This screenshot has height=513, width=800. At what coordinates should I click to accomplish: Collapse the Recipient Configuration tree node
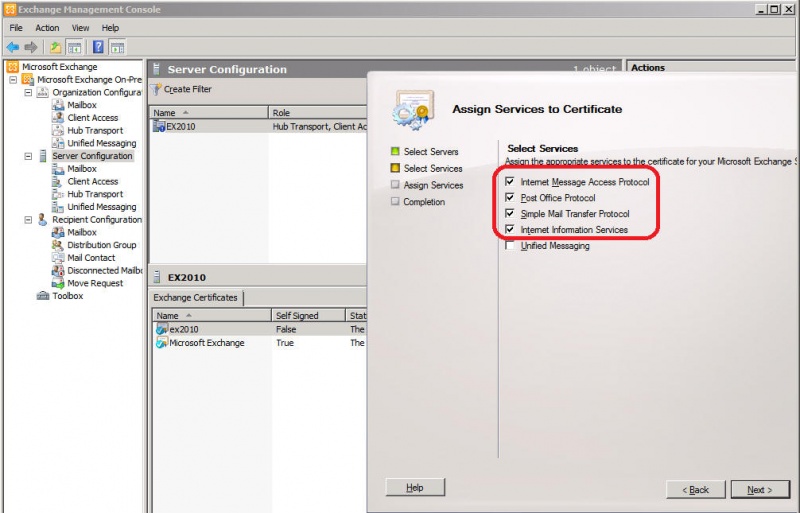[x=28, y=220]
